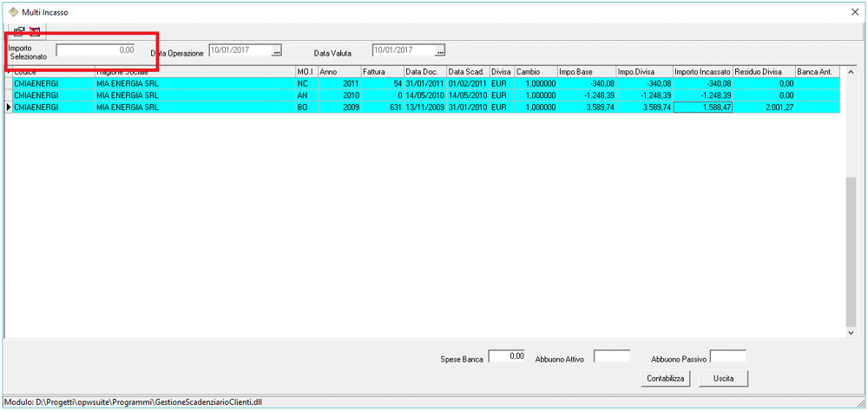Focus the Abbuono Attivo input field

611,356
